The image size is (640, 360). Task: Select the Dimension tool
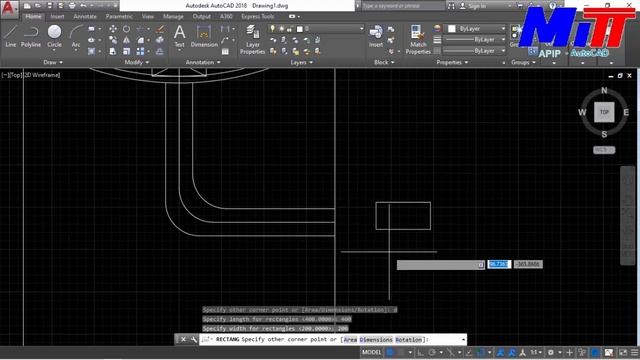tap(204, 36)
